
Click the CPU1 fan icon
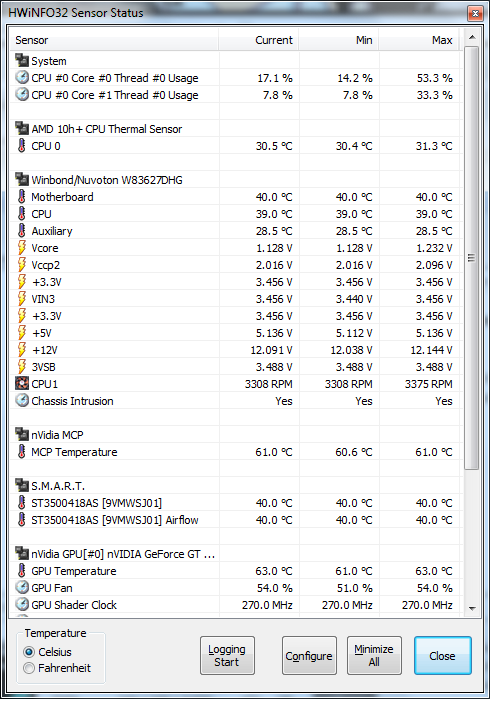click(22, 383)
